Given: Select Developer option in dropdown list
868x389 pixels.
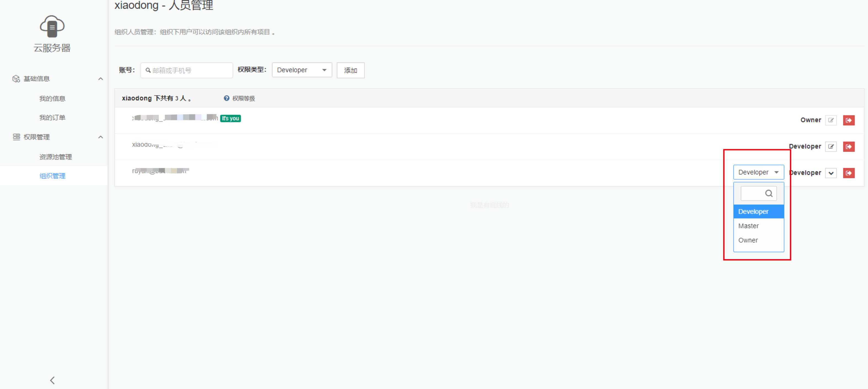Looking at the screenshot, I should 759,212.
